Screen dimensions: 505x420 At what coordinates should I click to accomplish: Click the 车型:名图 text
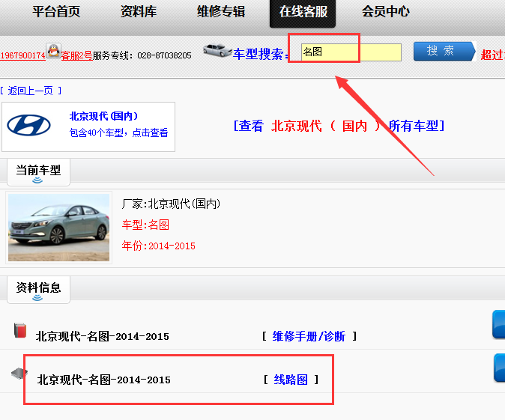coord(145,225)
